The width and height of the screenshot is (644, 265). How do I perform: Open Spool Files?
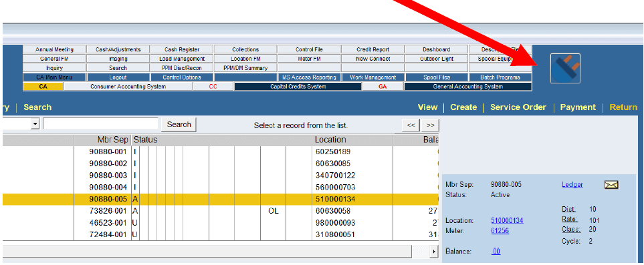coord(437,77)
